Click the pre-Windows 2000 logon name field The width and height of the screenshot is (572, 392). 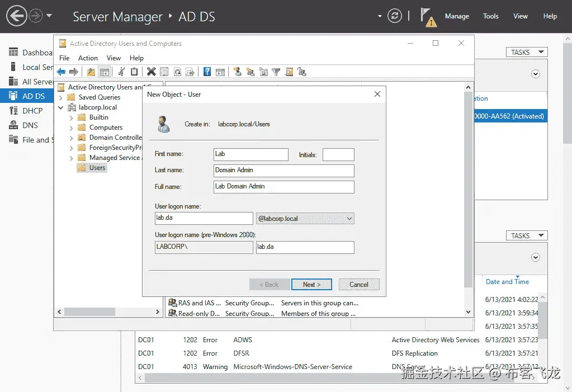[305, 247]
